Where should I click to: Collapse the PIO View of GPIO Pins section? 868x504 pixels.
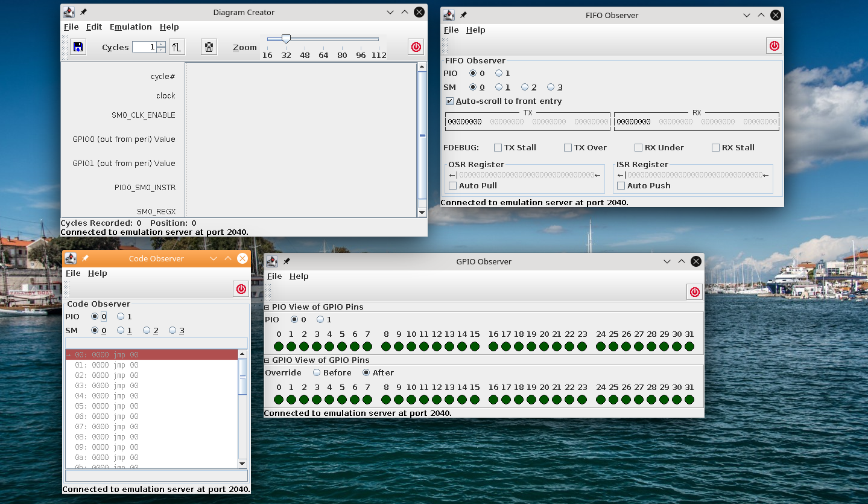coord(267,307)
